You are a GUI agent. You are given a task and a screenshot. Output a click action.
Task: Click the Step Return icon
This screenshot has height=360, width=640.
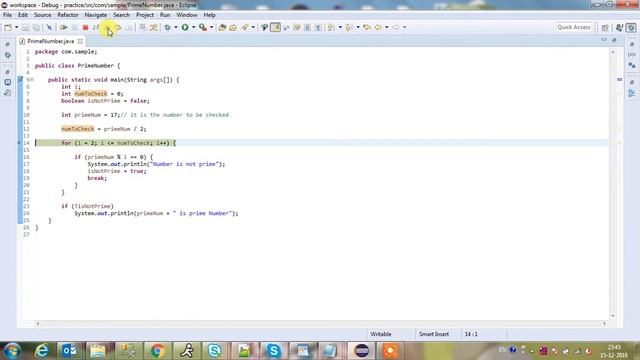point(129,27)
